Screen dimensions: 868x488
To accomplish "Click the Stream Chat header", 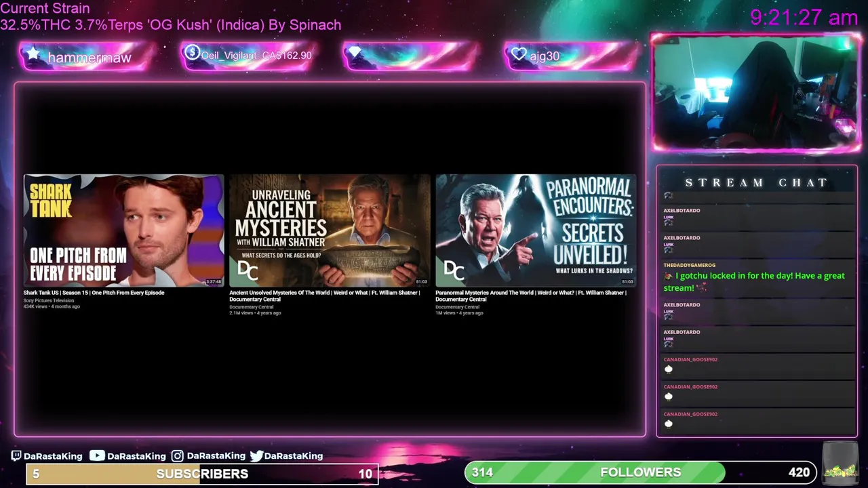I will point(756,182).
